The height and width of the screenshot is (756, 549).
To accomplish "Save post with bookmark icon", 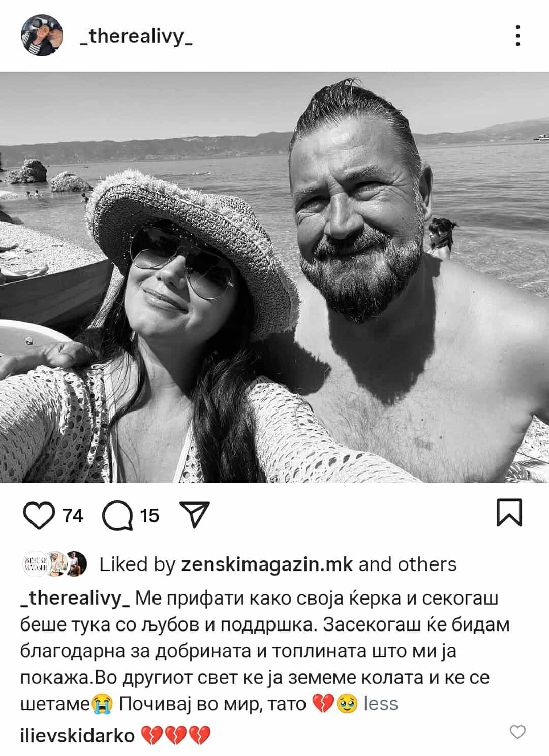I will click(x=509, y=513).
